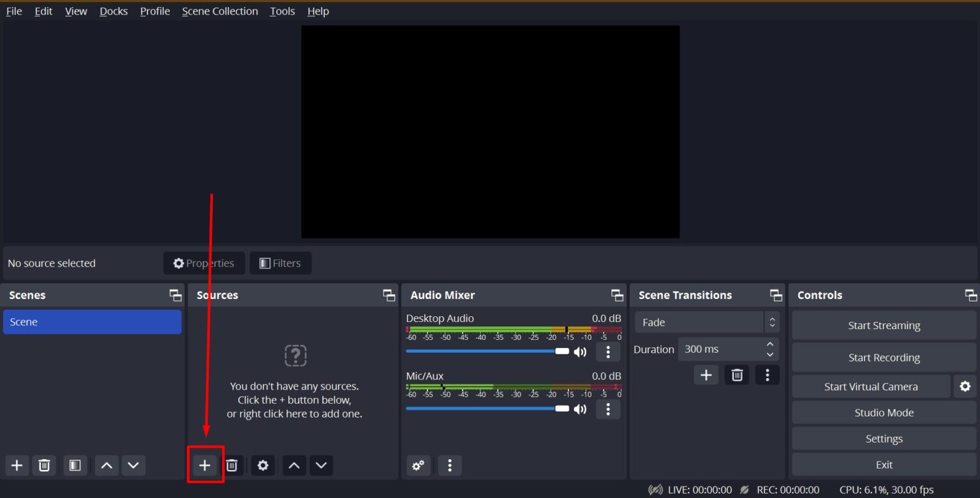
Task: Increase transition Duration with up stepper arrow
Action: point(769,345)
